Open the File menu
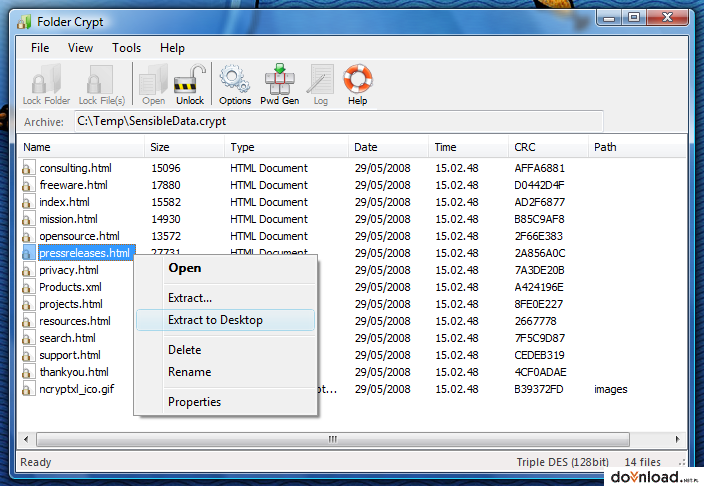704x486 pixels. [40, 48]
